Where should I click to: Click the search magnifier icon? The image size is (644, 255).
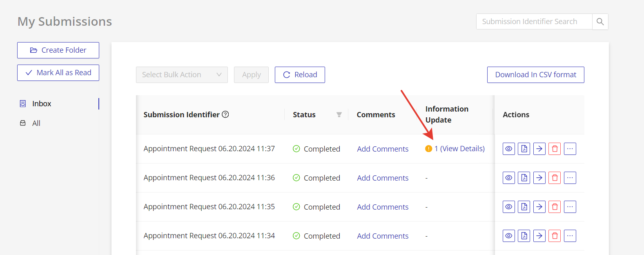[x=600, y=22]
